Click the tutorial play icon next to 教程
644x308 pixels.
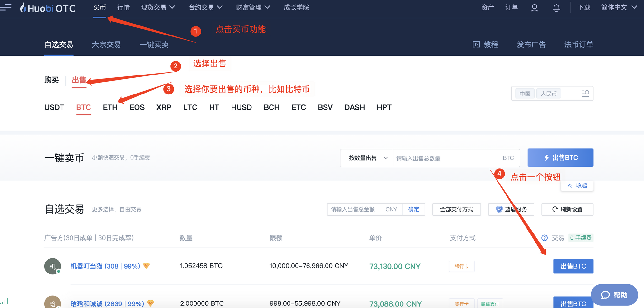476,45
